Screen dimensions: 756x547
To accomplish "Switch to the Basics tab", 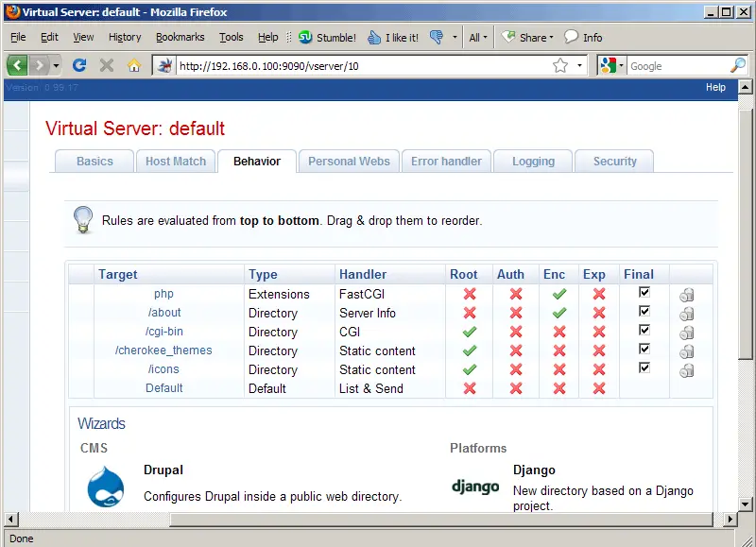I will coord(94,161).
